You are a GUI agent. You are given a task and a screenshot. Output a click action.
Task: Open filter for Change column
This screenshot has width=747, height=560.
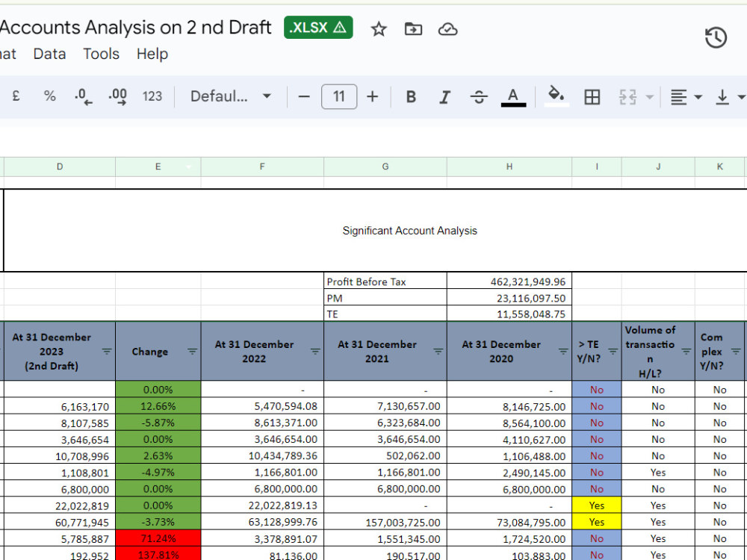point(192,352)
